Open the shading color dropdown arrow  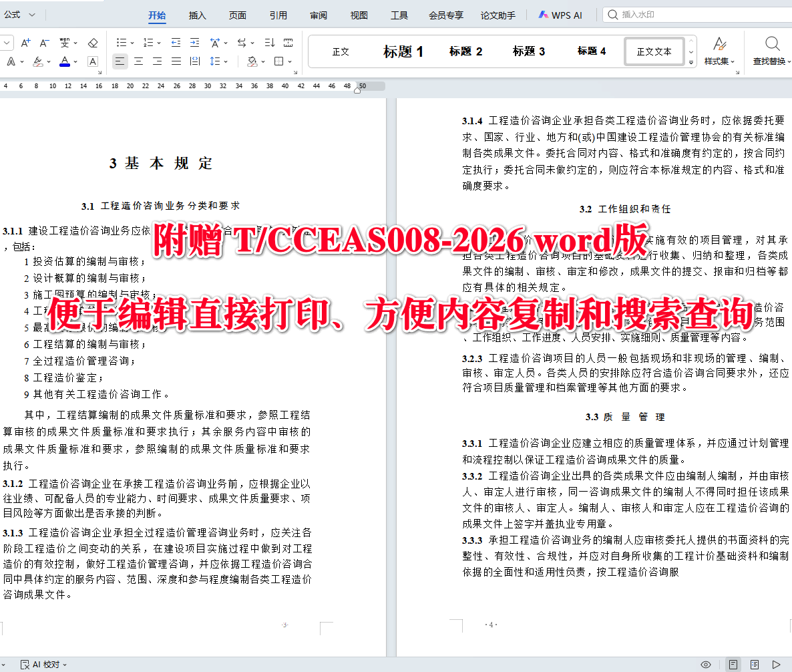[x=263, y=61]
